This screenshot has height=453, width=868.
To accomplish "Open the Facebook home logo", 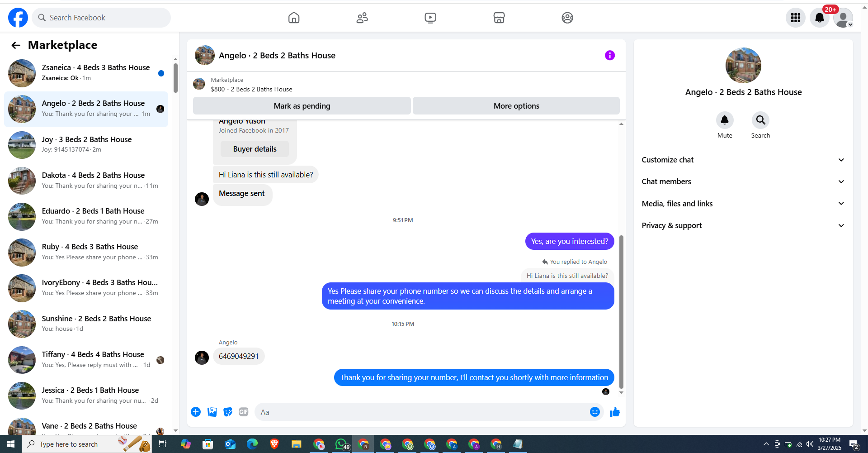I will 18,18.
